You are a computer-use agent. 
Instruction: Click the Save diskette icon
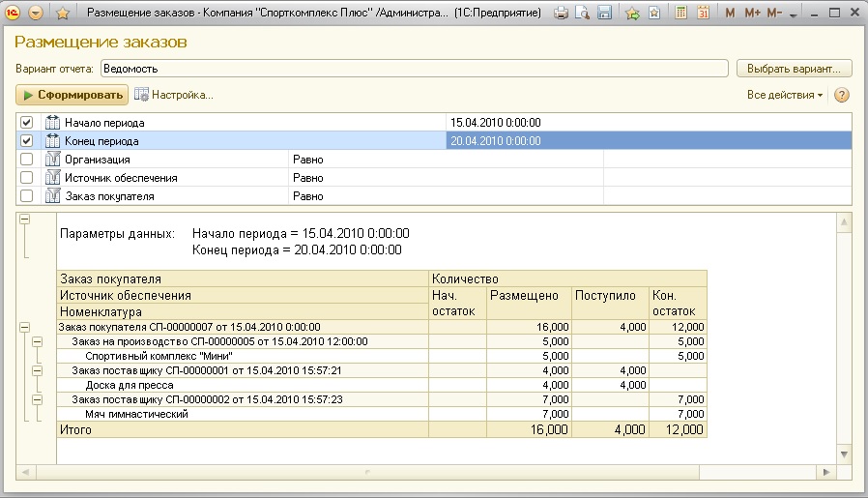coord(604,14)
